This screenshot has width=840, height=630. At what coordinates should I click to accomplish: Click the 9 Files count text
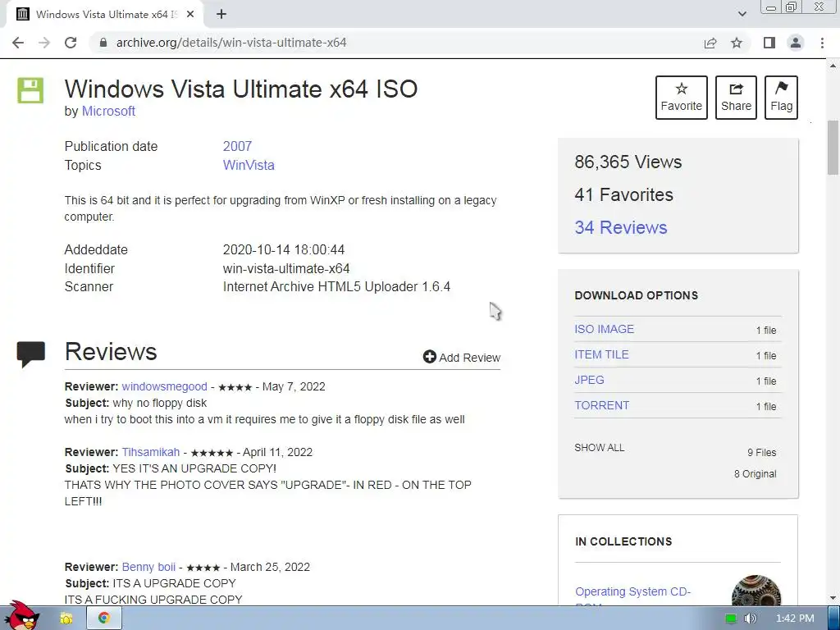[762, 453]
